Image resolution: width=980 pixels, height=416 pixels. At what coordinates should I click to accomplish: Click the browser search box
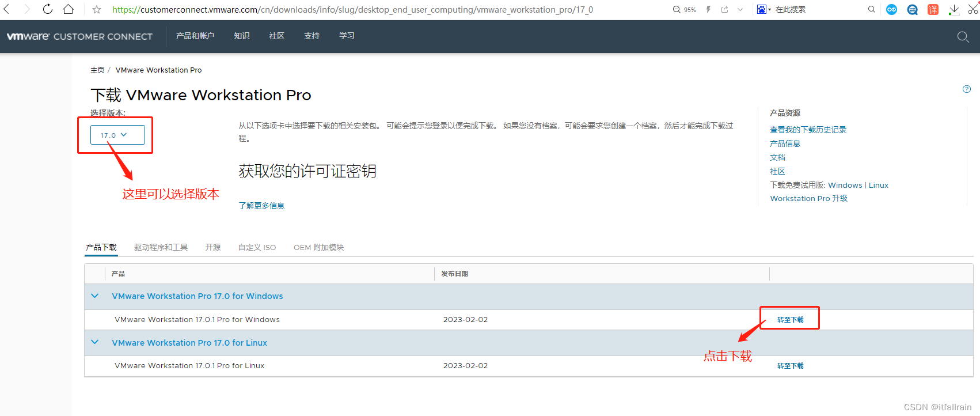click(x=820, y=9)
